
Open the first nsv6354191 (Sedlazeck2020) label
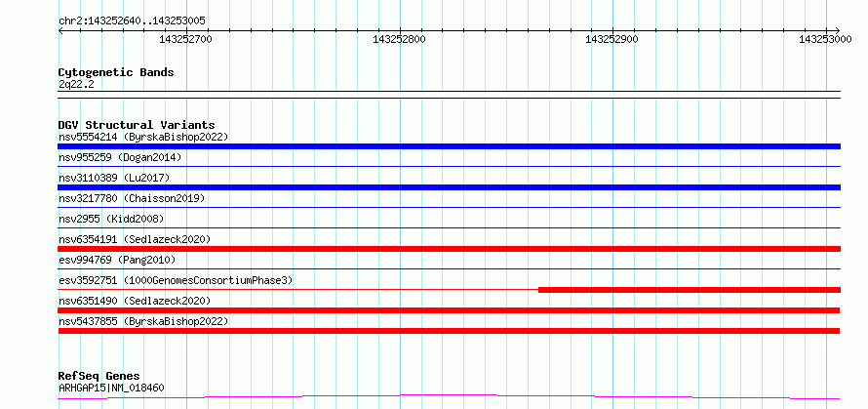[x=135, y=239]
